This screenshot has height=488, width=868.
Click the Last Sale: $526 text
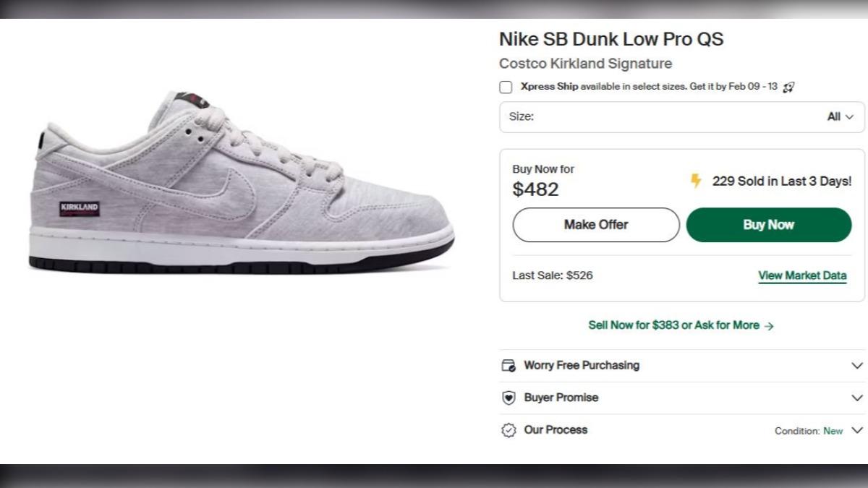click(553, 275)
